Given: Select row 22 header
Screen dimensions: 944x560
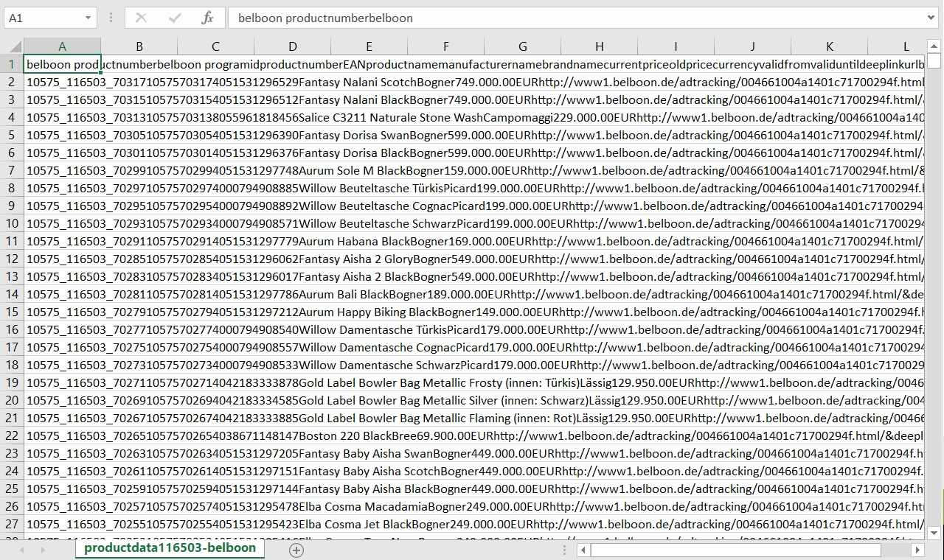Looking at the screenshot, I should point(12,435).
